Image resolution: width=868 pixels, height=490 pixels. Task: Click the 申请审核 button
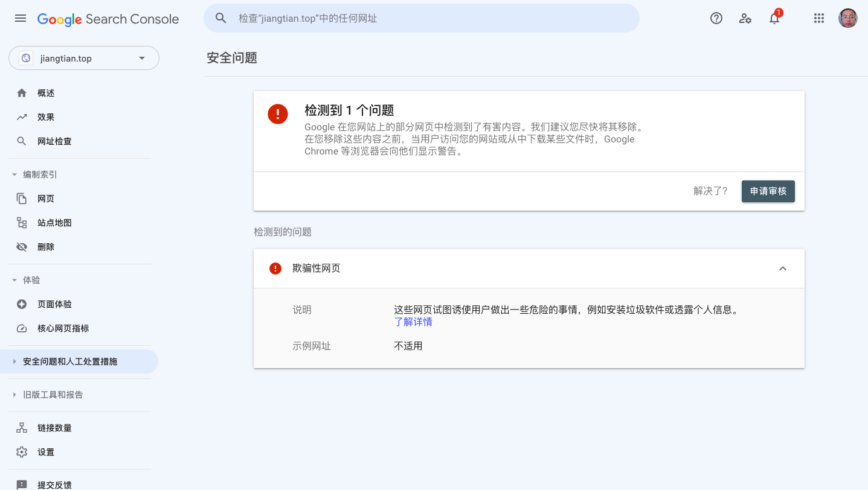coord(768,191)
